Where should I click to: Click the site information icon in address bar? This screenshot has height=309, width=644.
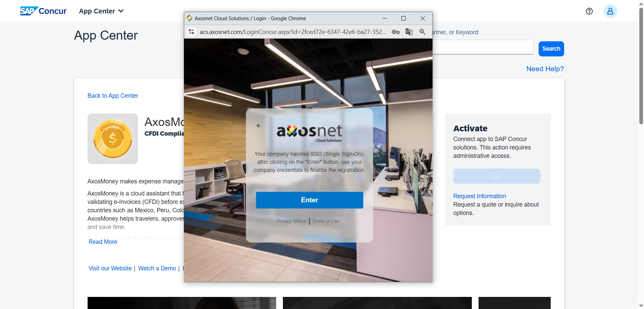[191, 32]
